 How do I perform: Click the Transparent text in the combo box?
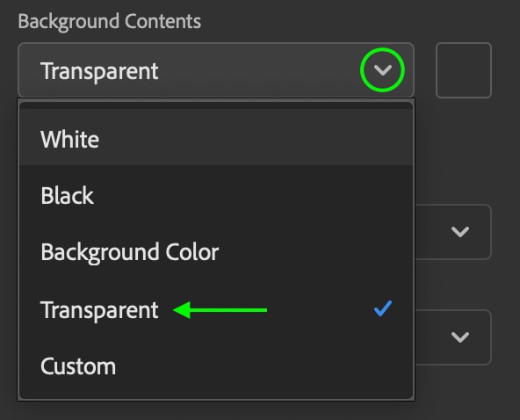click(x=99, y=71)
